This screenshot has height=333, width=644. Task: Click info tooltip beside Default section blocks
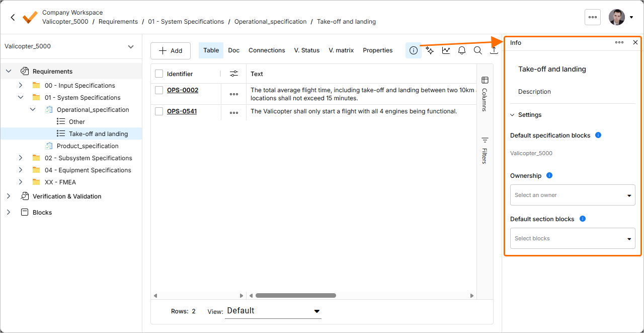583,219
